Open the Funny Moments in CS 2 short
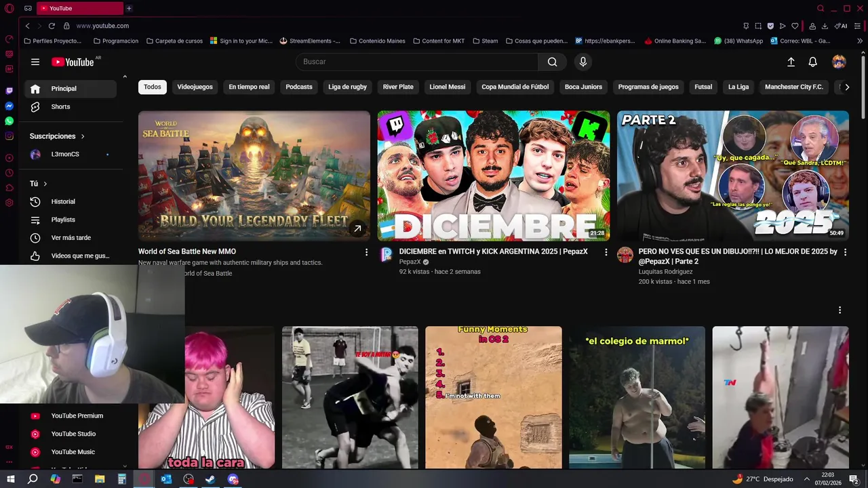The height and width of the screenshot is (488, 868). [494, 397]
